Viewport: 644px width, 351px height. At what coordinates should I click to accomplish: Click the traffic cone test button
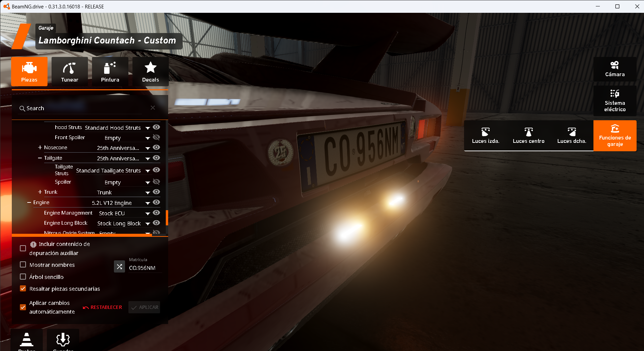tap(27, 340)
